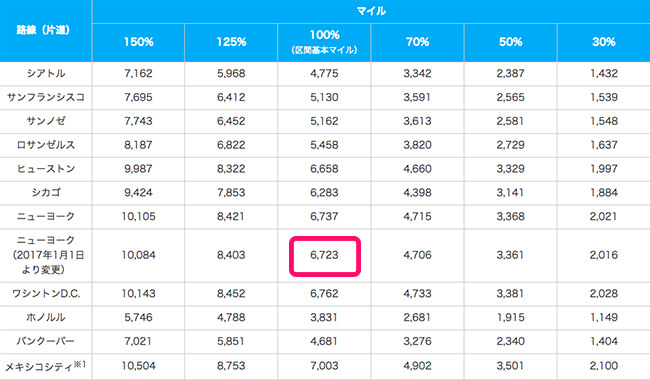650x380 pixels.
Task: Click the 125% column header
Action: point(231,42)
